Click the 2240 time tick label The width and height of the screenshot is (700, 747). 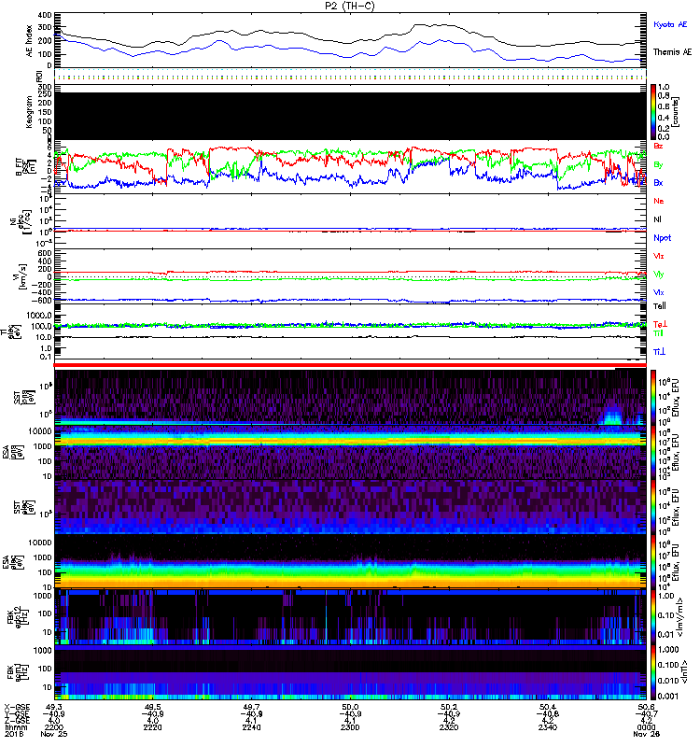point(251,727)
